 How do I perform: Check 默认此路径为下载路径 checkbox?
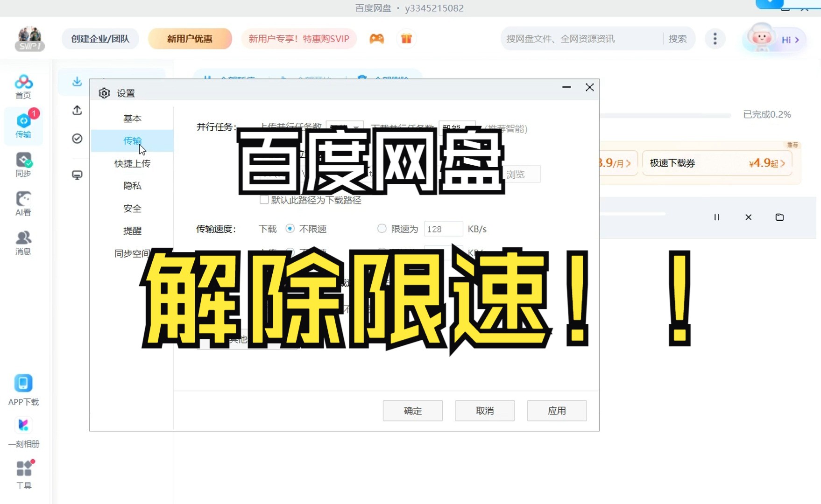(x=264, y=200)
